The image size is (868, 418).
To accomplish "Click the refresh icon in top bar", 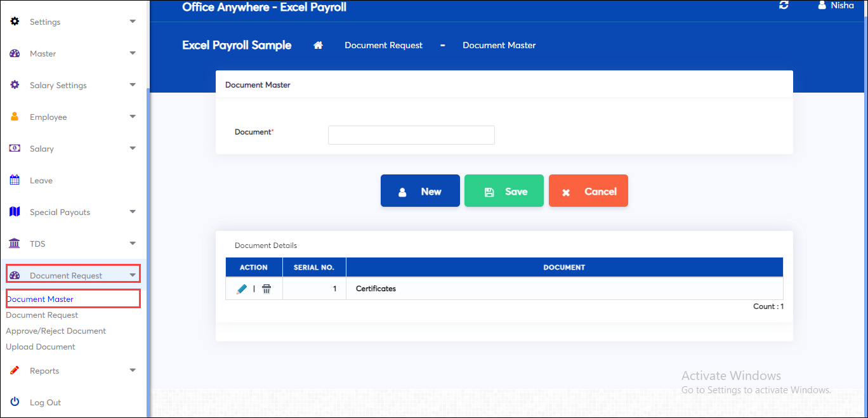I will tap(784, 5).
